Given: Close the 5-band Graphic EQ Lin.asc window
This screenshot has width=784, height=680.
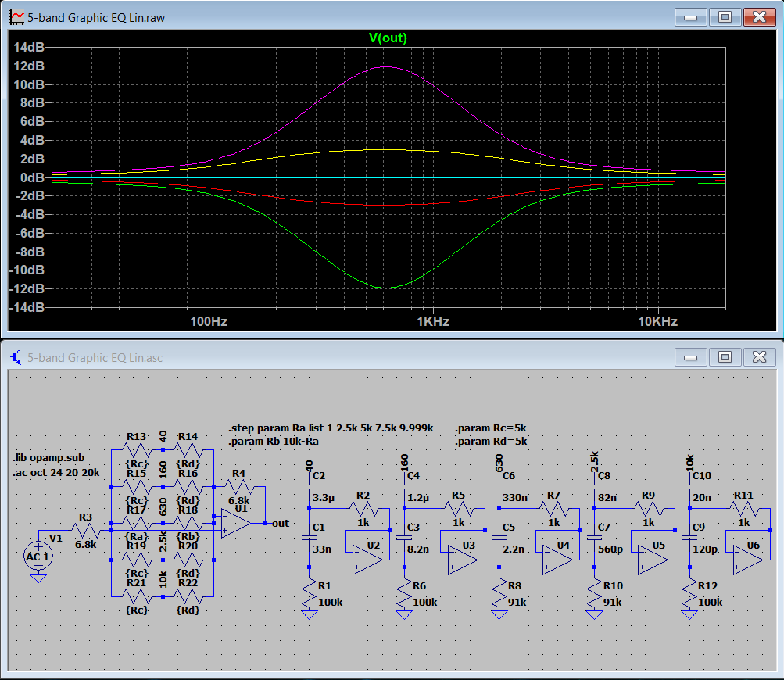Looking at the screenshot, I should (x=759, y=357).
